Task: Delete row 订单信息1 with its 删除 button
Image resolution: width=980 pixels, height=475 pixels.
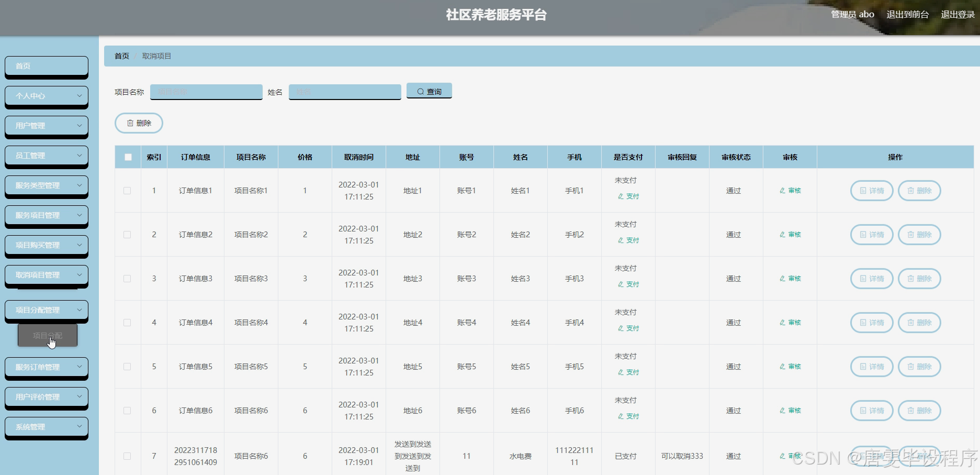Action: click(919, 191)
